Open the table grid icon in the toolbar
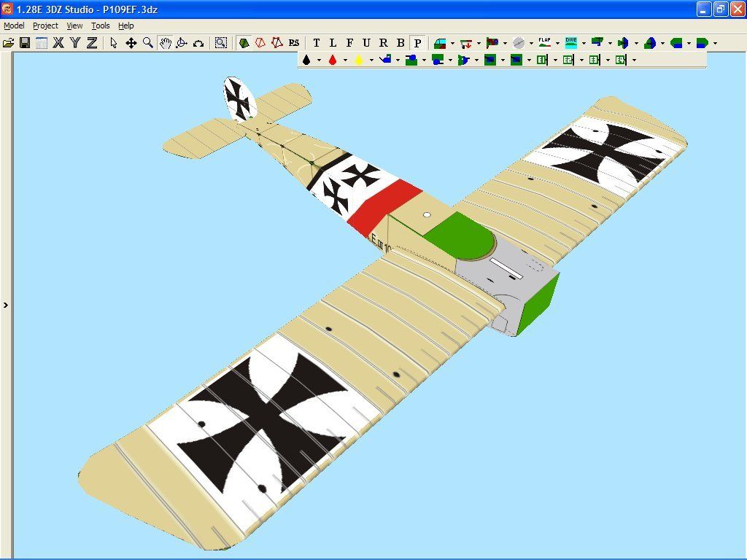This screenshot has height=560, width=747. pyautogui.click(x=42, y=43)
